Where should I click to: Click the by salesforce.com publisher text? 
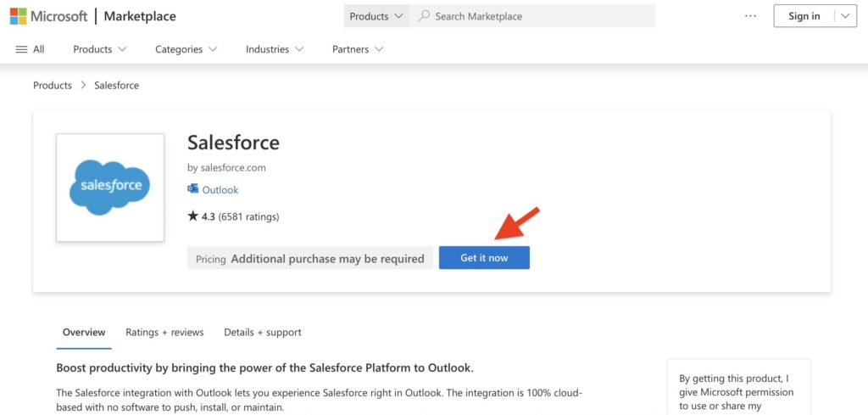[x=226, y=167]
